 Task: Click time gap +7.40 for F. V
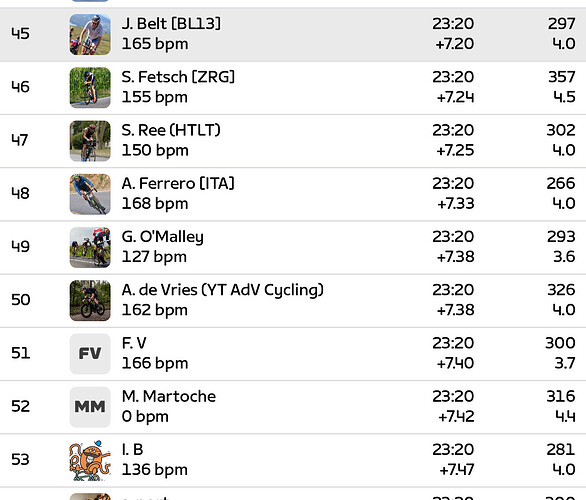tap(455, 363)
